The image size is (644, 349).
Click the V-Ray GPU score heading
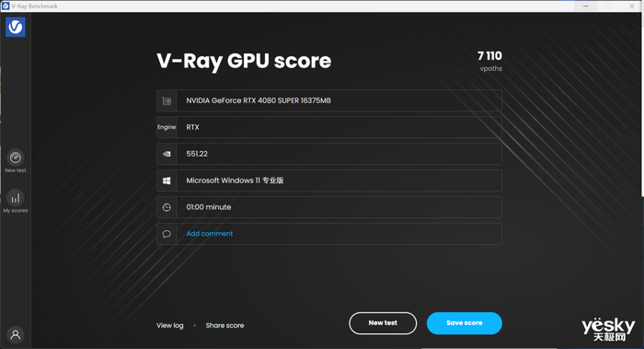tap(244, 62)
